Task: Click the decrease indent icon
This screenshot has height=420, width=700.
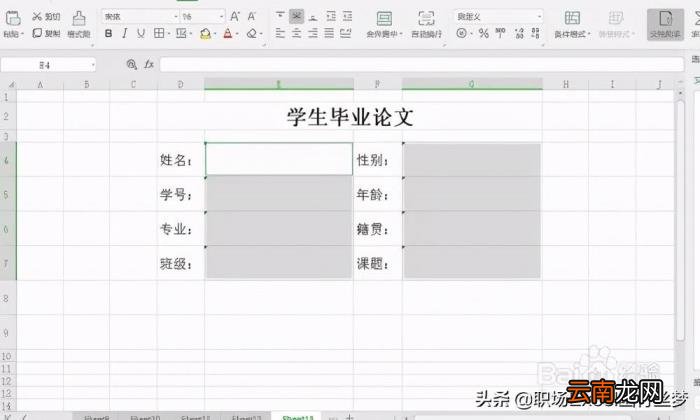Action: [x=331, y=17]
